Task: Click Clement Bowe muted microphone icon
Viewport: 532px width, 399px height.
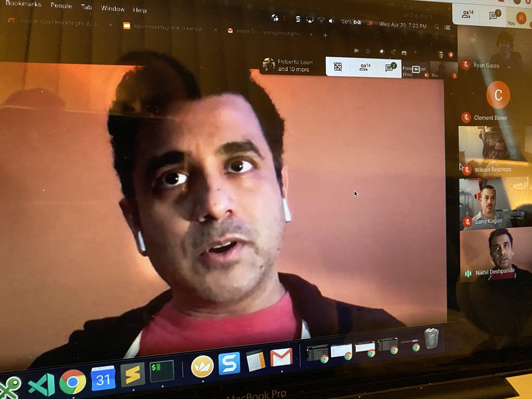Action: pos(465,117)
